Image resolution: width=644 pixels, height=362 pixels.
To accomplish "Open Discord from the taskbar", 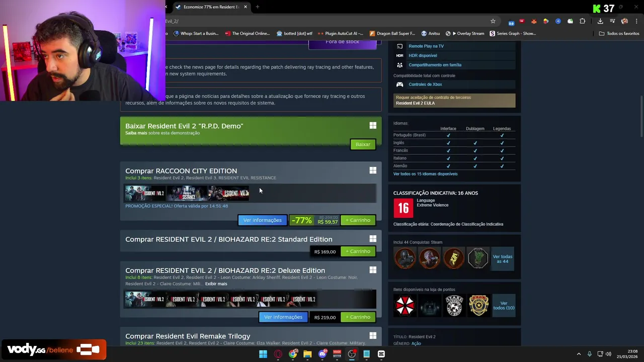I will click(323, 354).
